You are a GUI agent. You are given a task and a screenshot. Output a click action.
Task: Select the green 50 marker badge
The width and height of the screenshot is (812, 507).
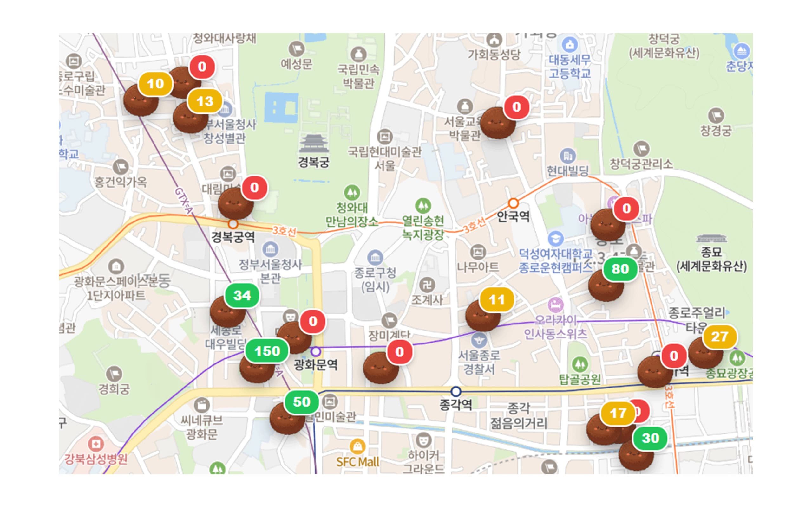point(301,401)
